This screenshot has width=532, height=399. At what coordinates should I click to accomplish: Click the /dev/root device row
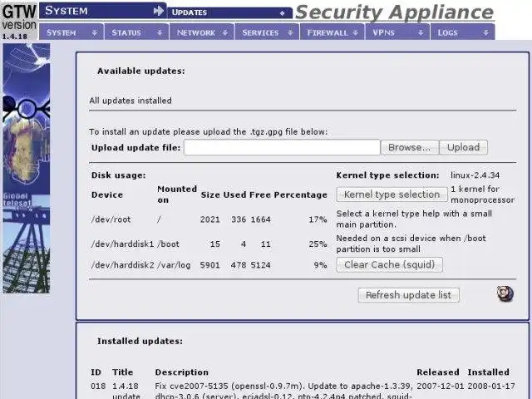(x=209, y=219)
